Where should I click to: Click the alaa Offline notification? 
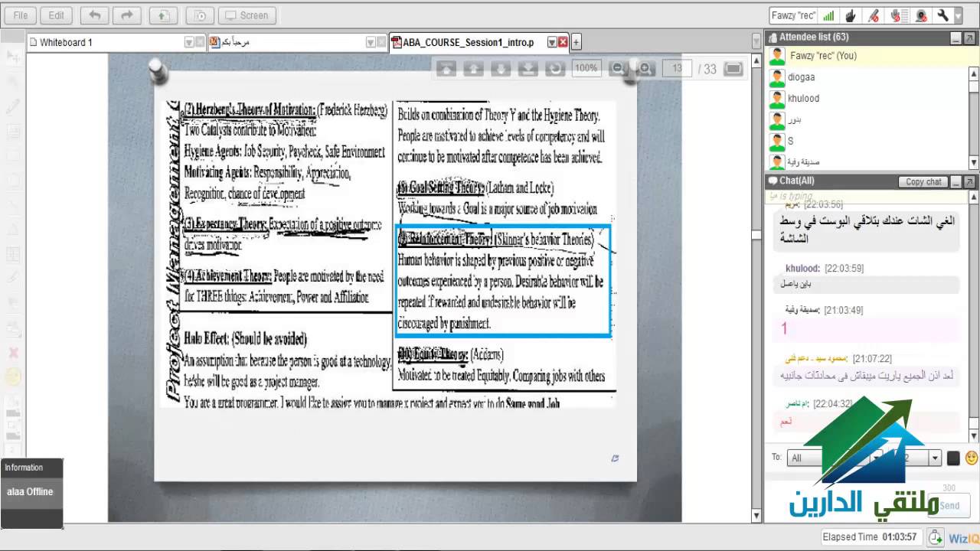click(x=31, y=492)
